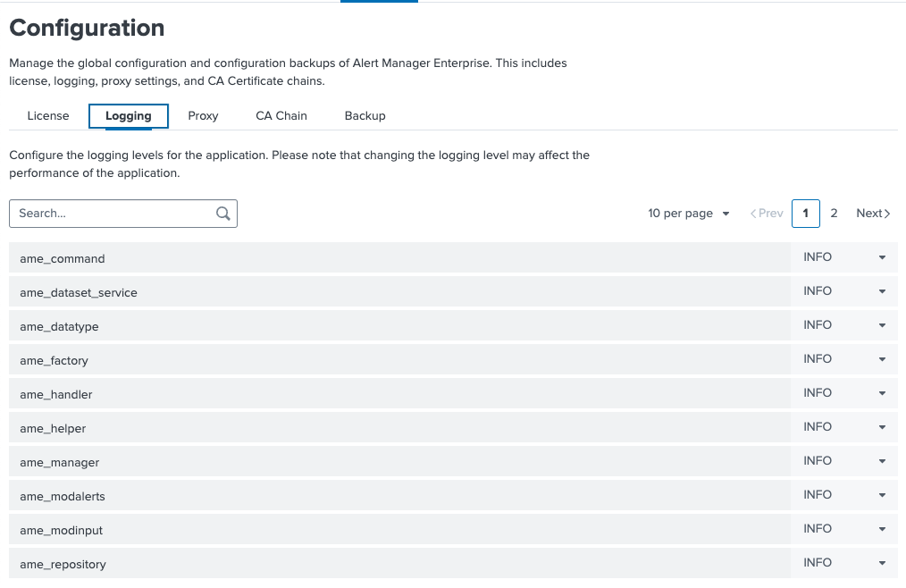Click the Next pagination button
The height and width of the screenshot is (588, 906).
tap(872, 214)
